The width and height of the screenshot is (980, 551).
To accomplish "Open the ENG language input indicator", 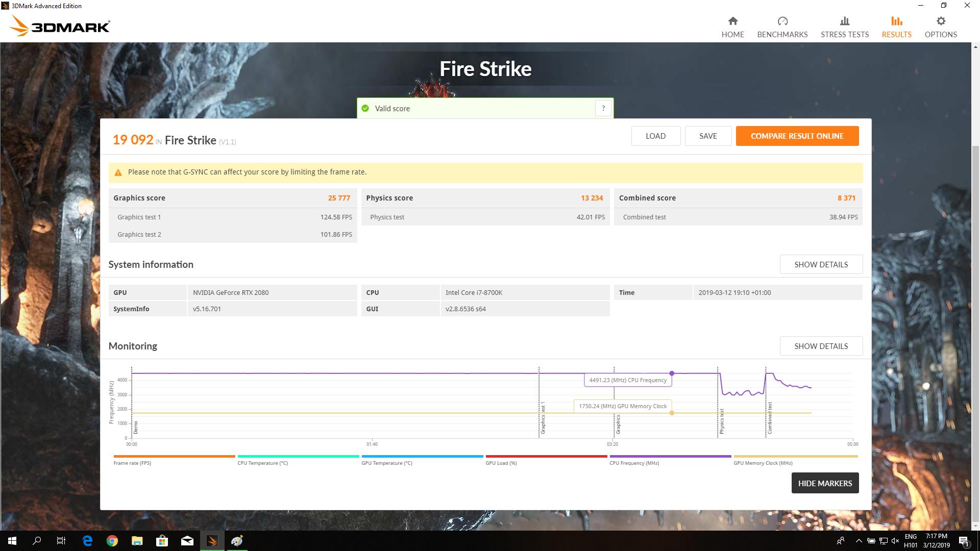I will tap(911, 541).
